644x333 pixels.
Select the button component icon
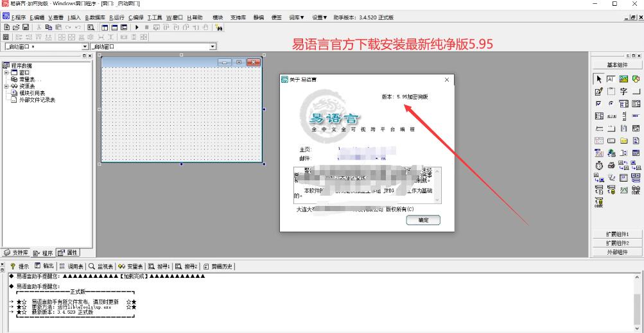pos(636,91)
